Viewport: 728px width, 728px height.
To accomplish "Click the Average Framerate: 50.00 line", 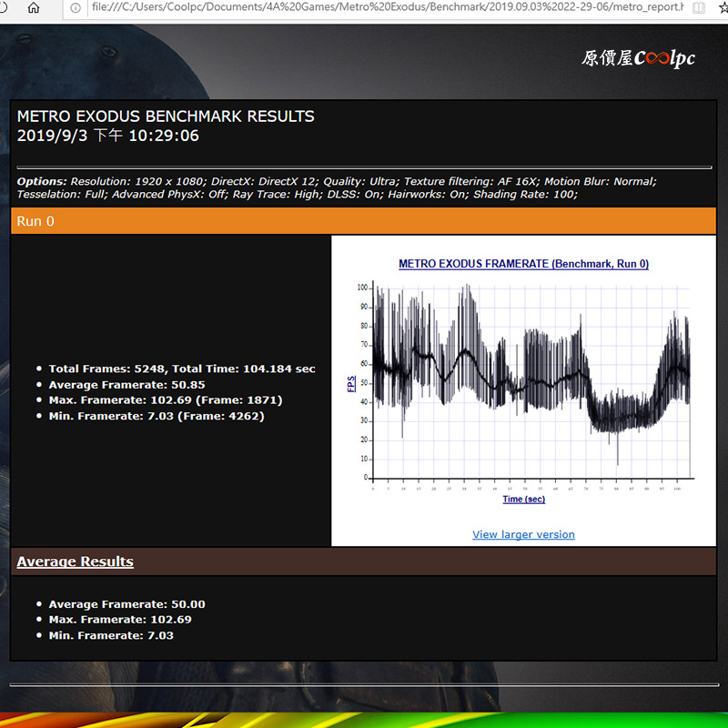I will tap(126, 604).
